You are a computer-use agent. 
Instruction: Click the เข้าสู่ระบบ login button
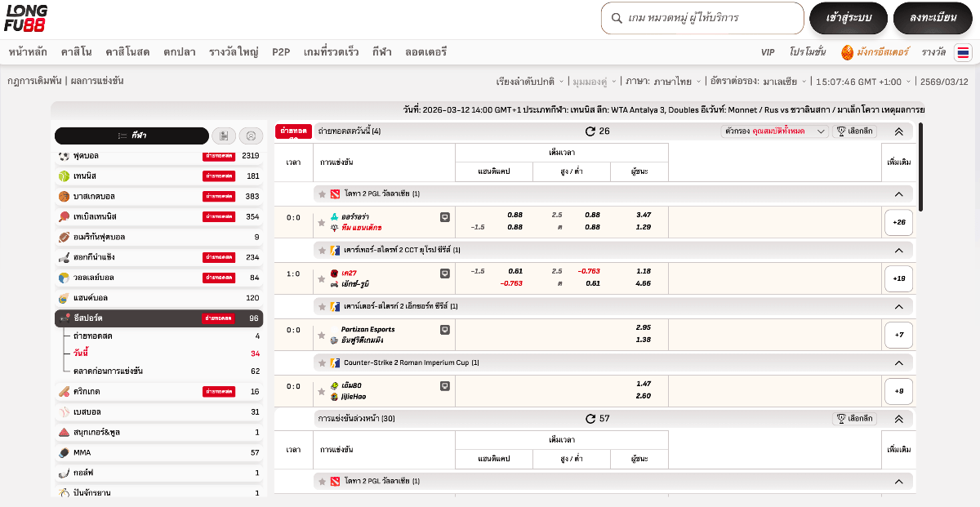849,18
